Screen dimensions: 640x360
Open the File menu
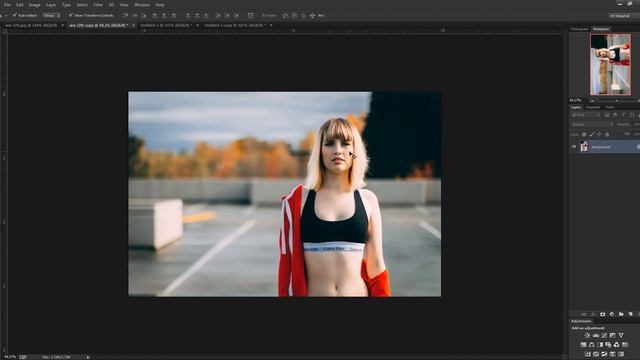pyautogui.click(x=7, y=5)
